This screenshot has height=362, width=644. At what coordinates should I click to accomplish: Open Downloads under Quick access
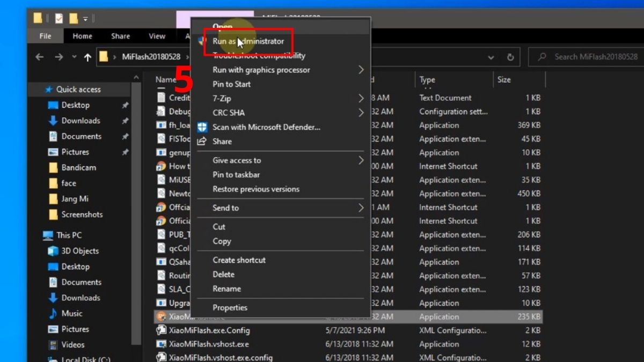80,121
